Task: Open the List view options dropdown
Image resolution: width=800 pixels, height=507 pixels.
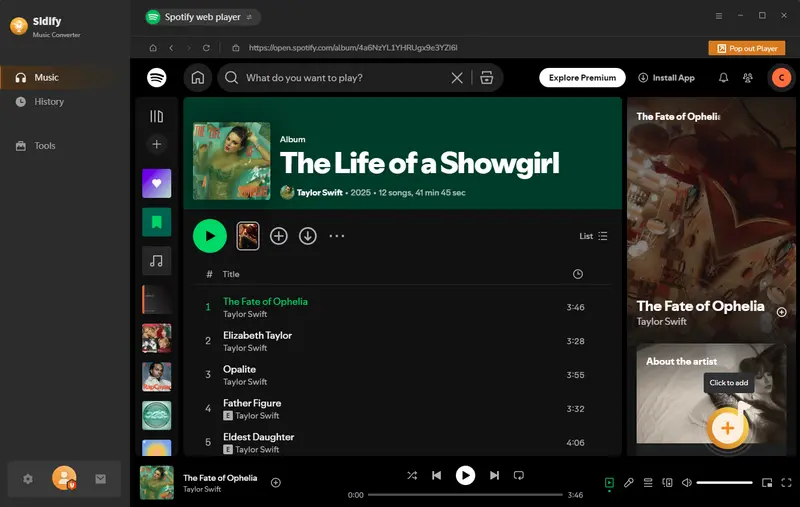Action: (x=594, y=236)
